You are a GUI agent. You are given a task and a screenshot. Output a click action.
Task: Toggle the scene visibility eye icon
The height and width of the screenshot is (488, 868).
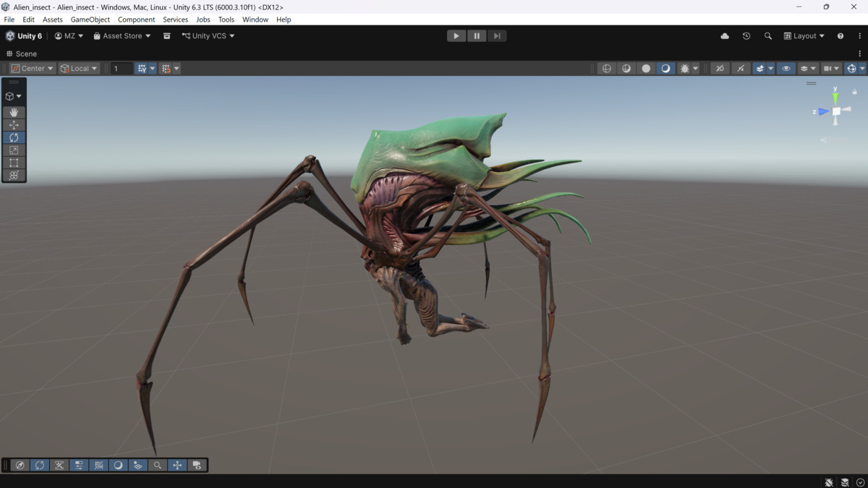[x=786, y=68]
